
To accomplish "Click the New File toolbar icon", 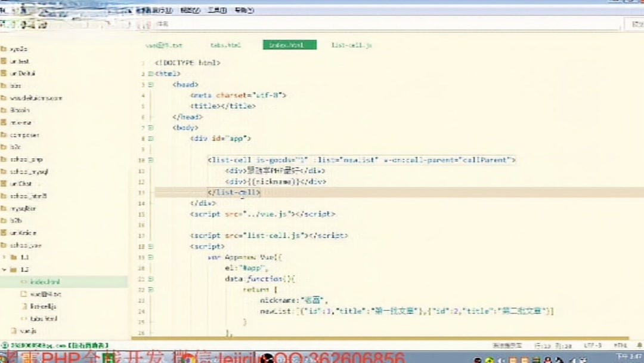I will click(x=5, y=25).
